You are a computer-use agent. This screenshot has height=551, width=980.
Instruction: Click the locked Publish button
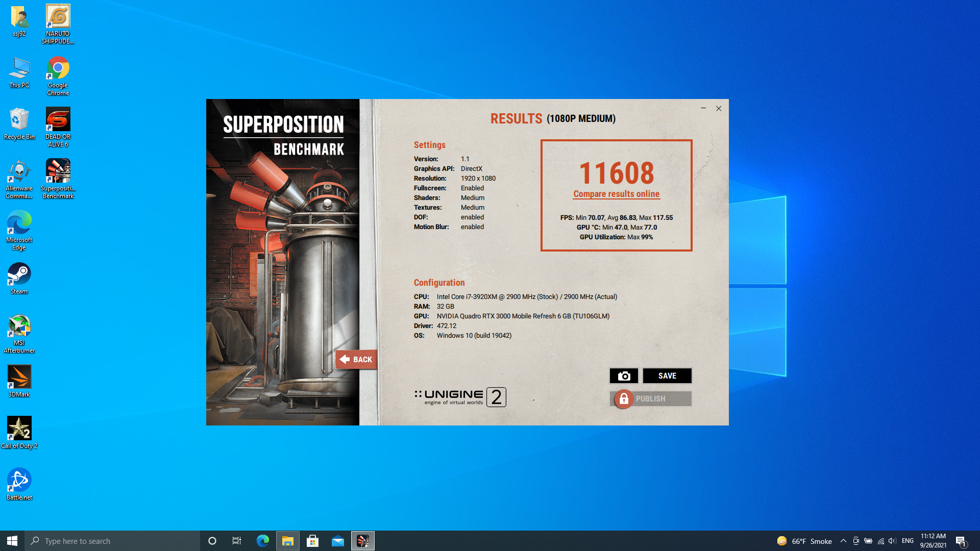pos(651,399)
